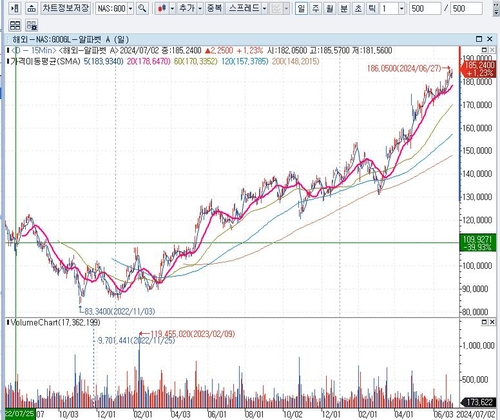Viewport: 500px width, 420px height.
Task: Click the first 500 candle count field
Action: 425,9
